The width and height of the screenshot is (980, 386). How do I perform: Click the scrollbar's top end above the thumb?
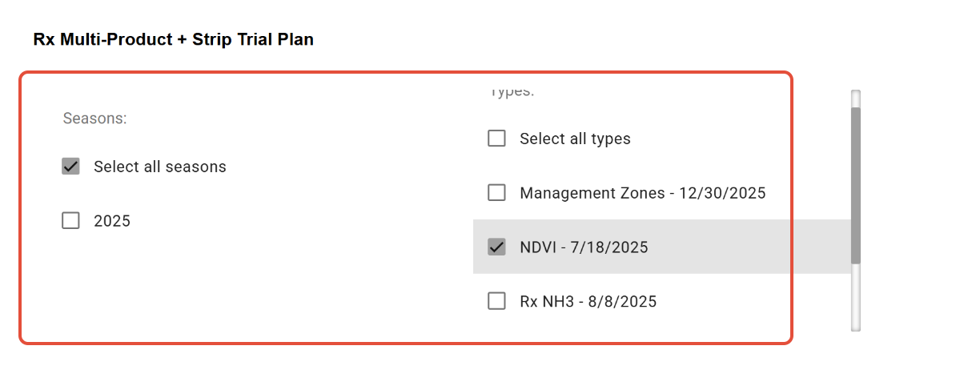click(855, 98)
